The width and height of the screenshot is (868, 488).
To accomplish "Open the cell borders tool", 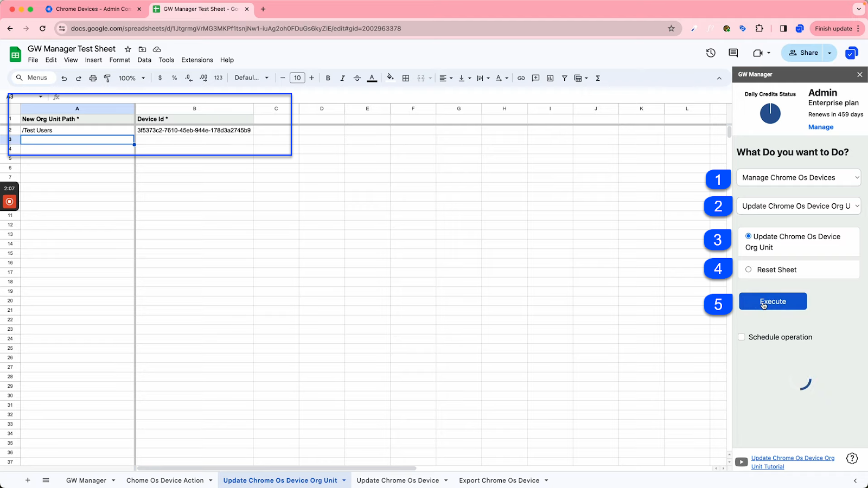I will (x=405, y=78).
